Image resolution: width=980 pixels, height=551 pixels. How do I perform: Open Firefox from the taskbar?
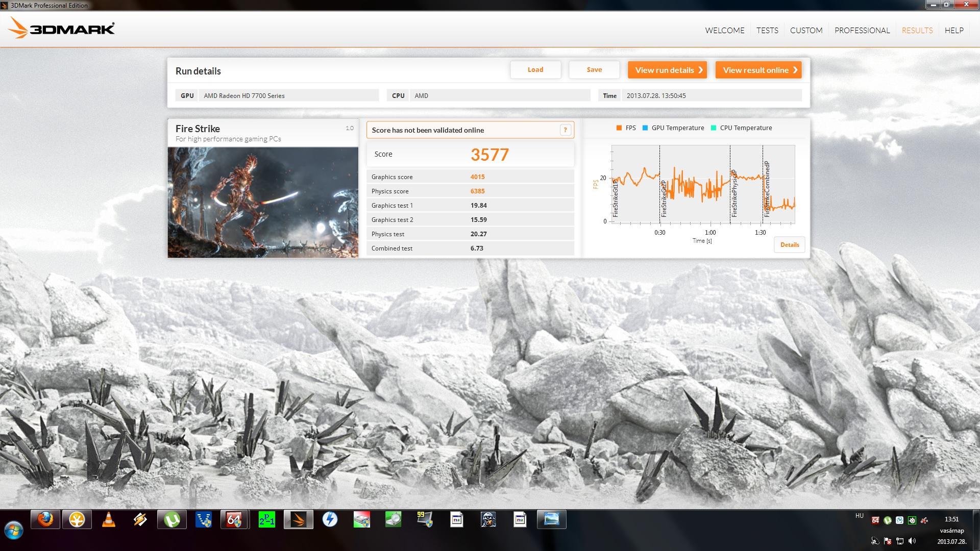pos(45,519)
